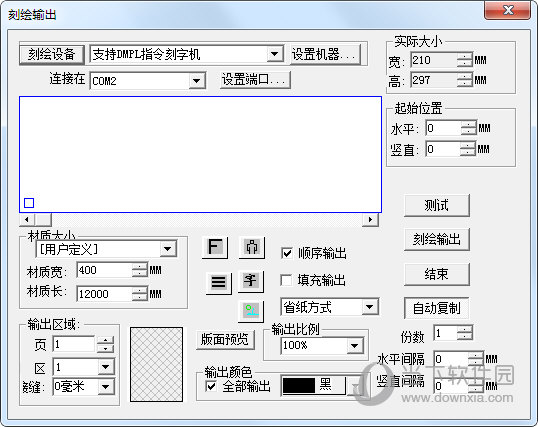Click the upright figure orientation icon

pyautogui.click(x=252, y=247)
